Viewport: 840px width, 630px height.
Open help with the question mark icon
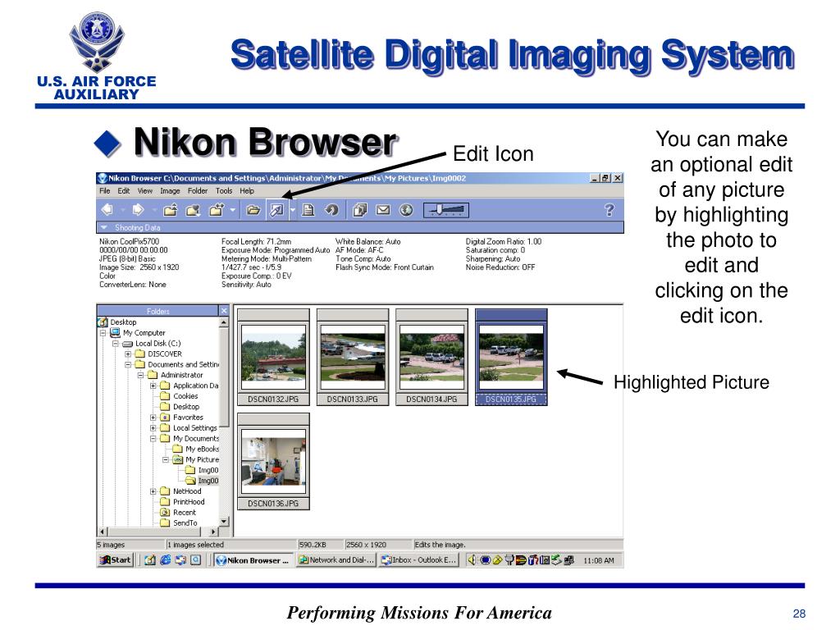tap(609, 210)
